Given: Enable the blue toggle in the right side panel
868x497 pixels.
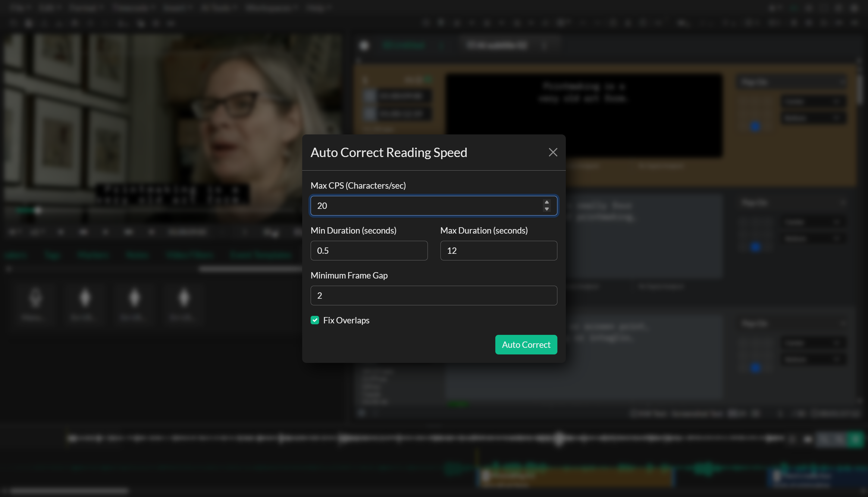Looking at the screenshot, I should 755,126.
